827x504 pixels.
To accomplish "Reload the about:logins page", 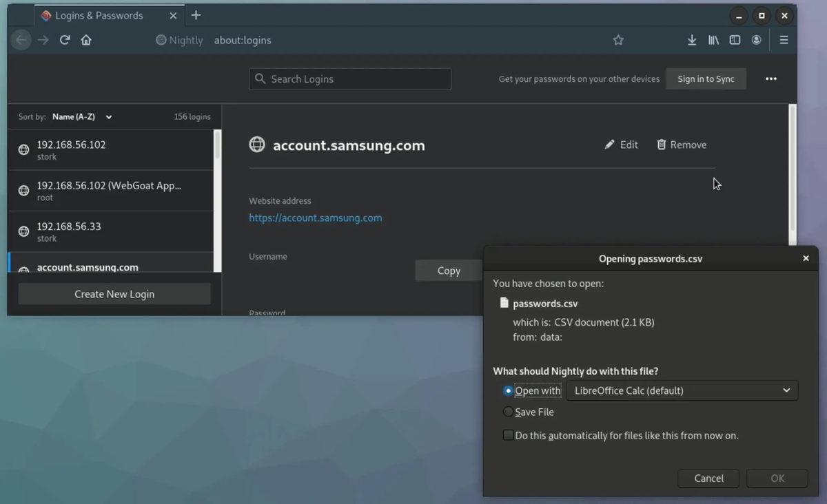I will pyautogui.click(x=65, y=40).
